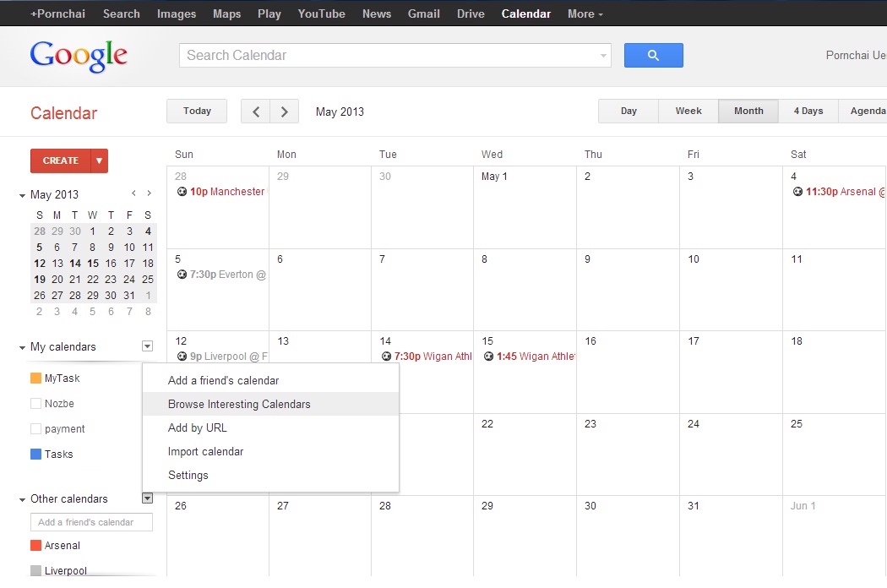The width and height of the screenshot is (887, 588).
Task: Collapse the mini calendar May 2013 section
Action: [x=22, y=195]
